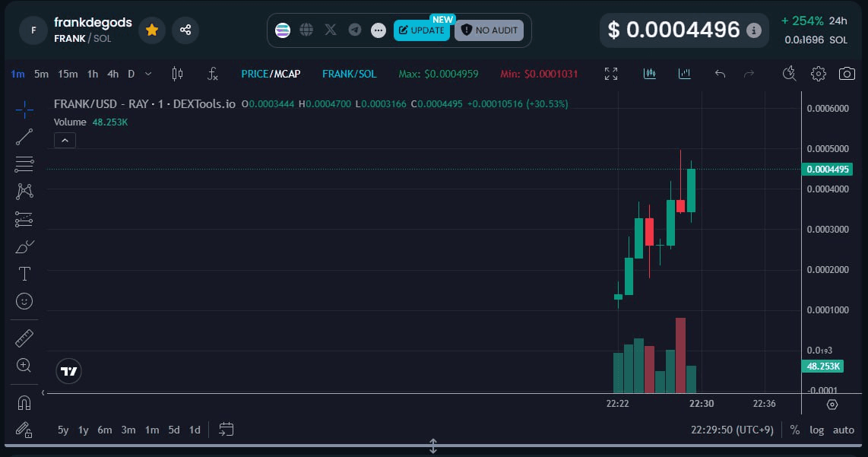Select the forecasting and measurement tool

pyautogui.click(x=24, y=219)
